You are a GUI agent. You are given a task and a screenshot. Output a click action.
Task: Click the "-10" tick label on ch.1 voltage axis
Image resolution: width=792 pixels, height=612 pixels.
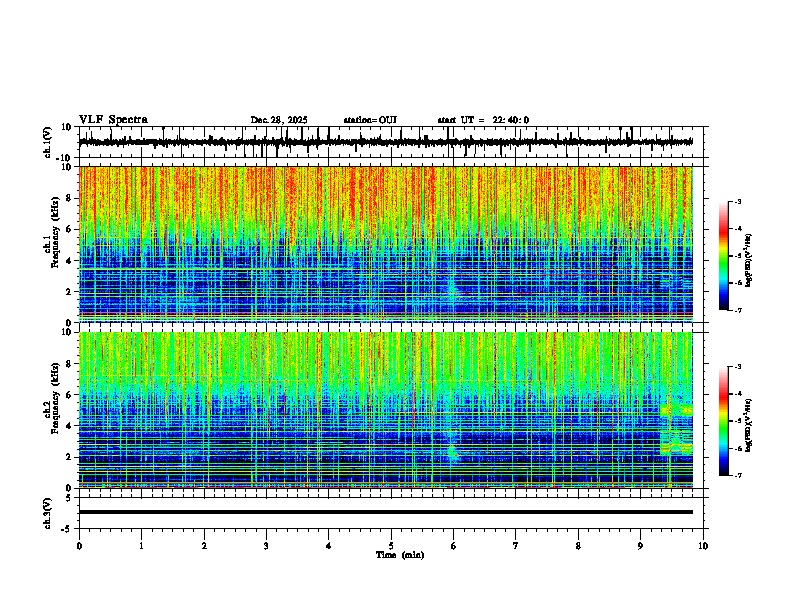click(64, 158)
